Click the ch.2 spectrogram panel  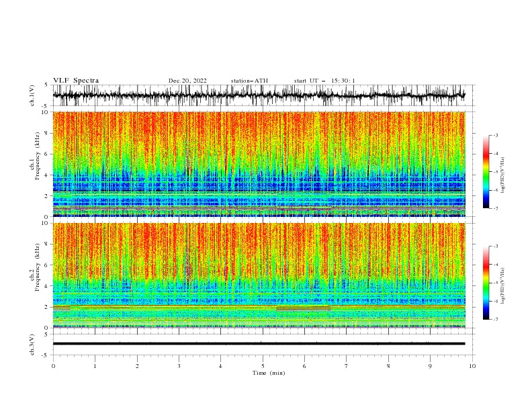click(259, 275)
